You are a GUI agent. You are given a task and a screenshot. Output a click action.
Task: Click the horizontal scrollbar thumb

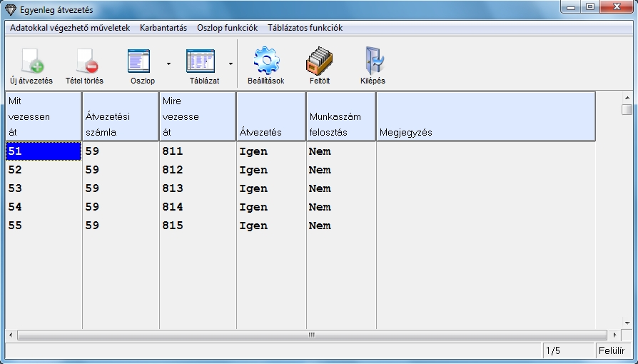point(311,335)
